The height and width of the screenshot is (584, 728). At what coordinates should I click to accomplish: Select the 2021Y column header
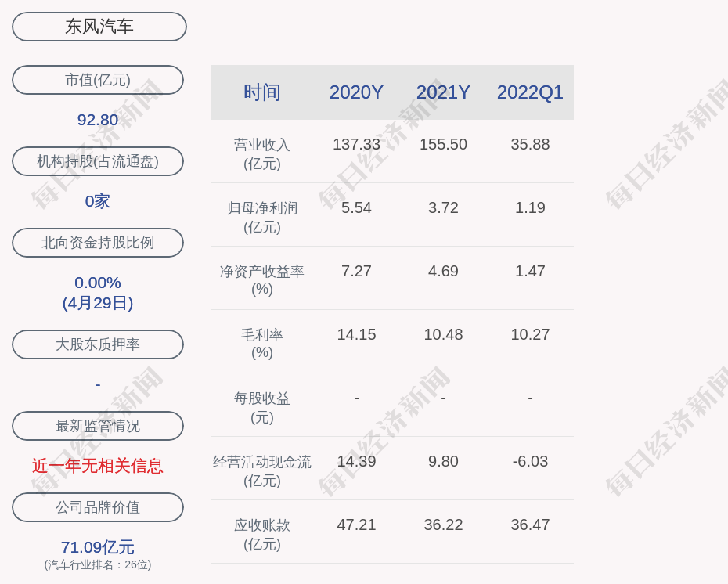443,92
